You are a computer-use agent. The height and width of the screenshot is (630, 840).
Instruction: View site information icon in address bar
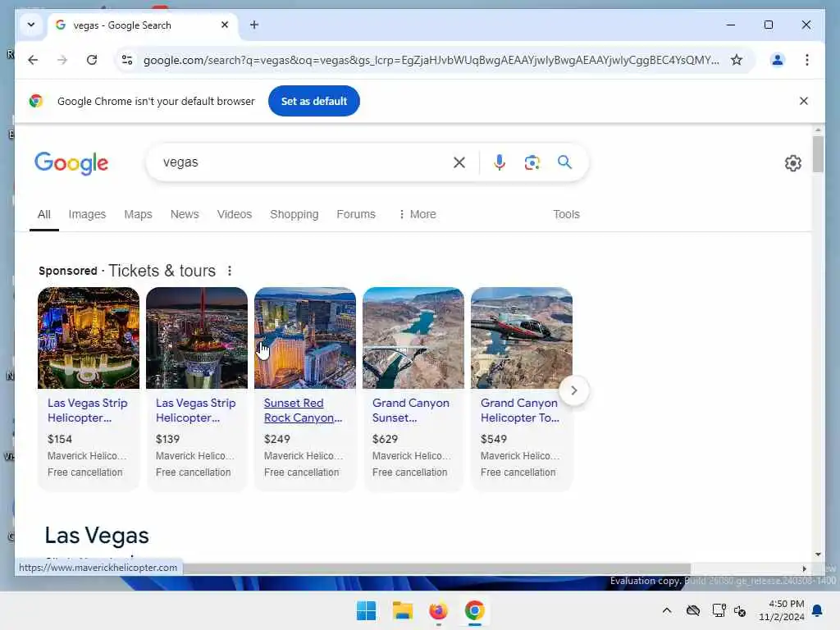(x=127, y=60)
